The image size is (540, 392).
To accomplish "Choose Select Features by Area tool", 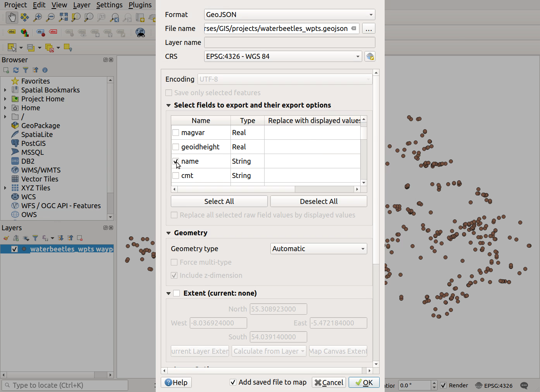I will click(x=12, y=48).
